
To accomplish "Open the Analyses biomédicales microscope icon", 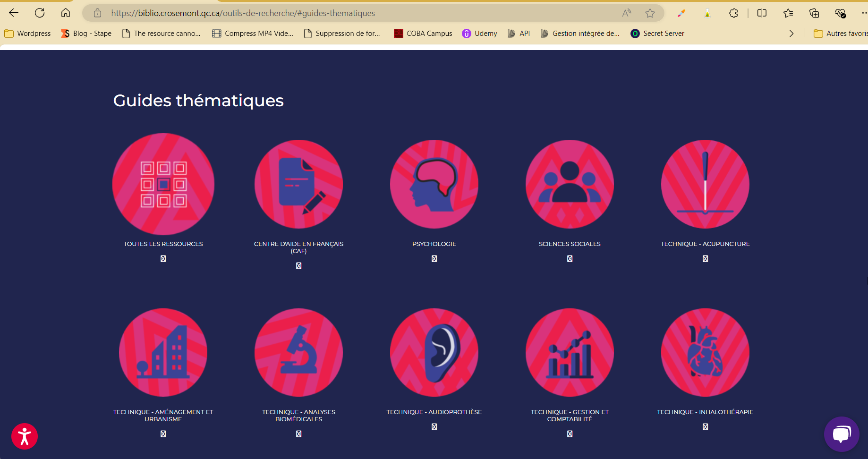I will coord(298,352).
